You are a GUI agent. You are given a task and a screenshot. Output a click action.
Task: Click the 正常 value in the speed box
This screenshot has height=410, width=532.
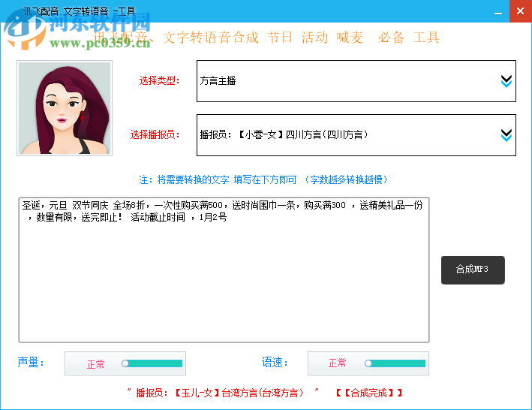337,363
